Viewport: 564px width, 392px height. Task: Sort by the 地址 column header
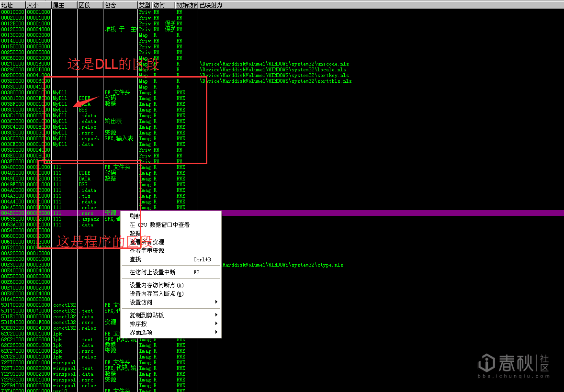coord(12,5)
